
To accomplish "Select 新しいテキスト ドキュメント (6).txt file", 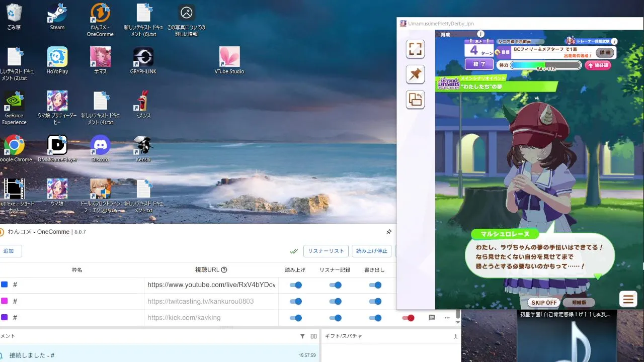I will (x=143, y=20).
